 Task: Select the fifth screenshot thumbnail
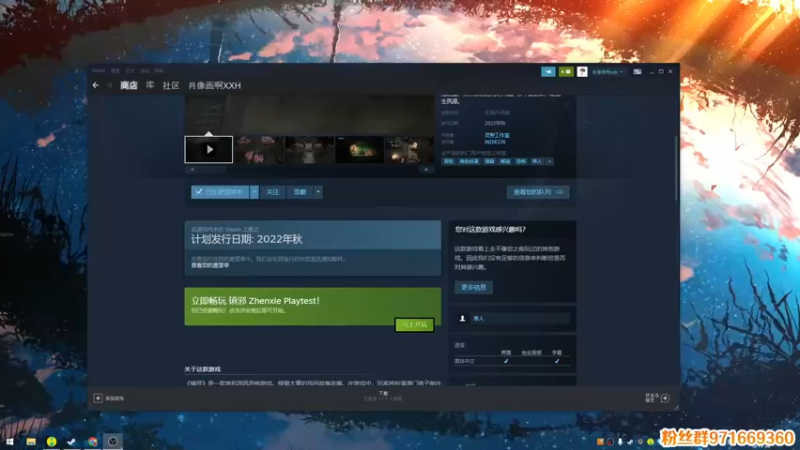click(409, 149)
